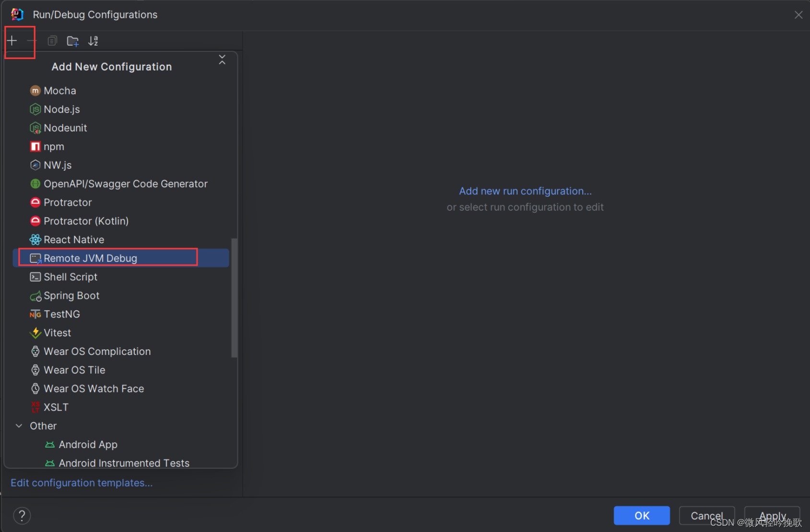Viewport: 810px width, 532px height.
Task: Select the Remote JVM Debug icon
Action: (x=35, y=259)
